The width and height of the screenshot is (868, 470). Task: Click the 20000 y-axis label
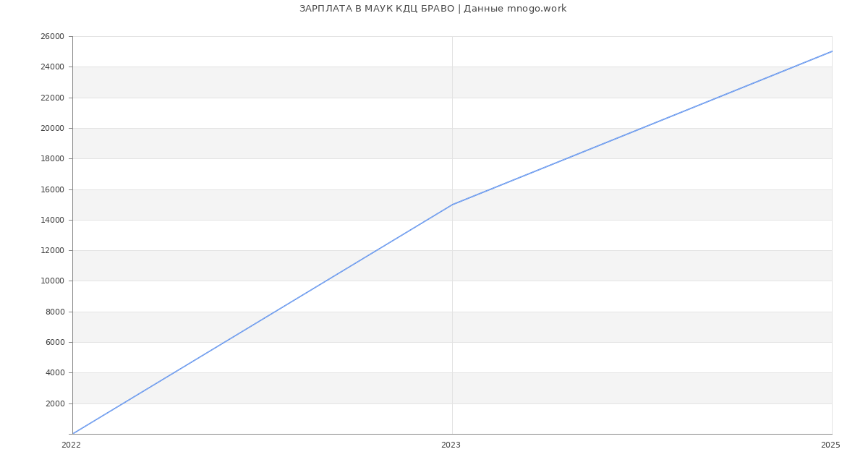(52, 129)
